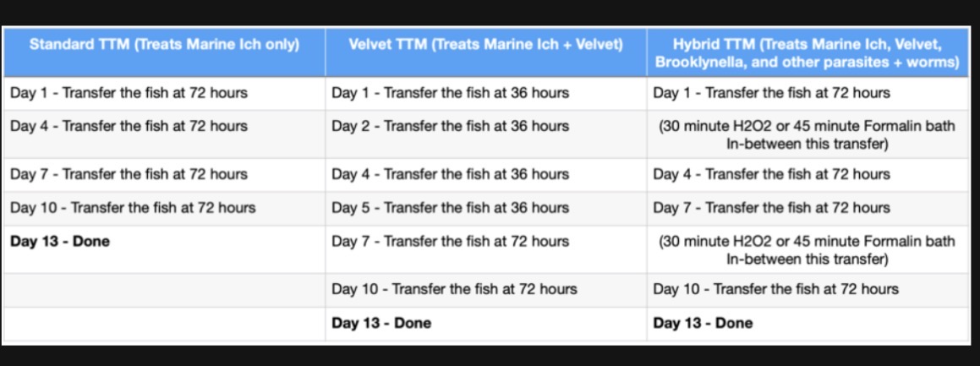Select Day 7 cell in Standard TTM column
Viewport: 980px width, 366px height.
point(129,175)
